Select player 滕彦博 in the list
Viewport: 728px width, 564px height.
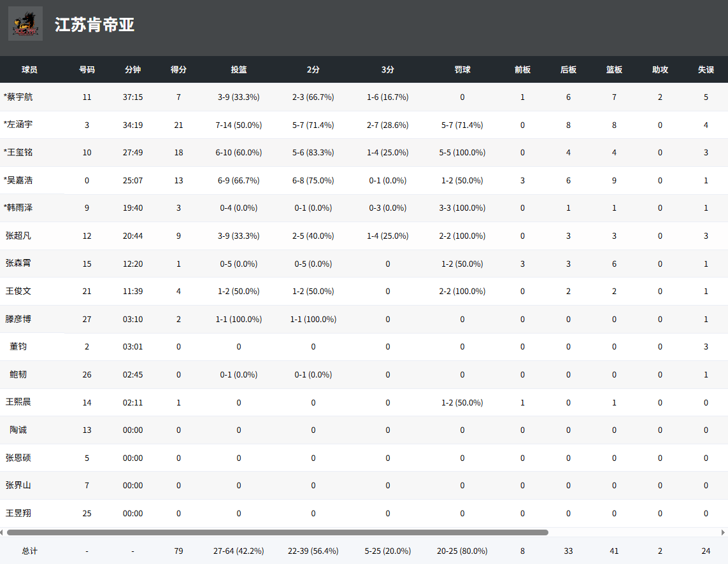[x=18, y=319]
